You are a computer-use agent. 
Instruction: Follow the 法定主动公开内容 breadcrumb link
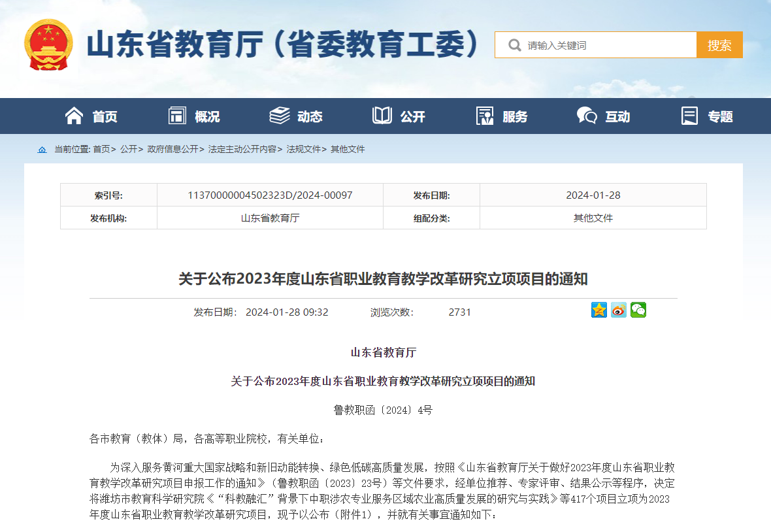[x=242, y=149]
